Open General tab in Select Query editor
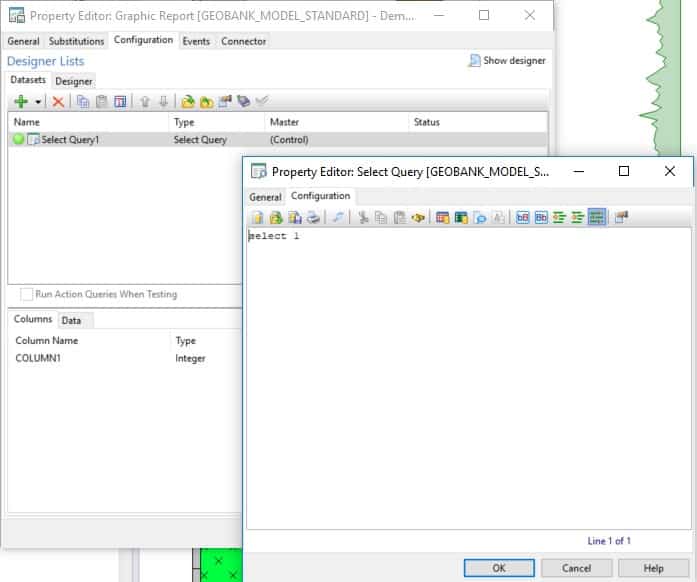The height and width of the screenshot is (582, 697). click(x=265, y=197)
